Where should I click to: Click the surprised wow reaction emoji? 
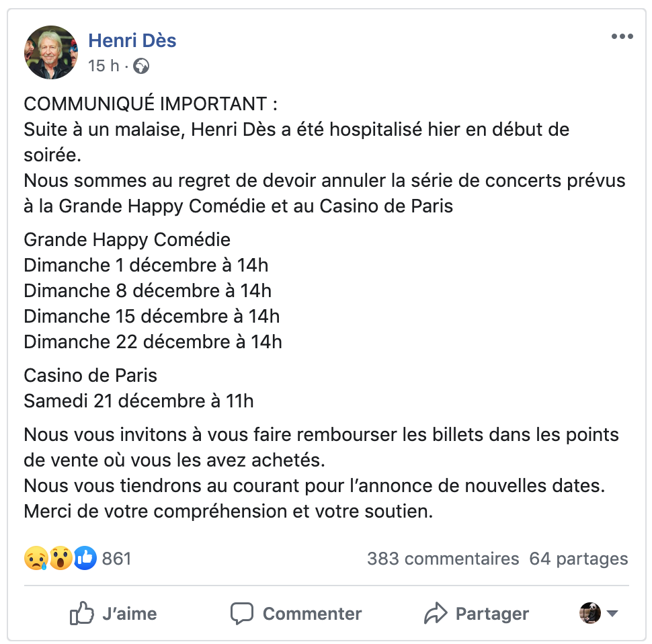(60, 558)
